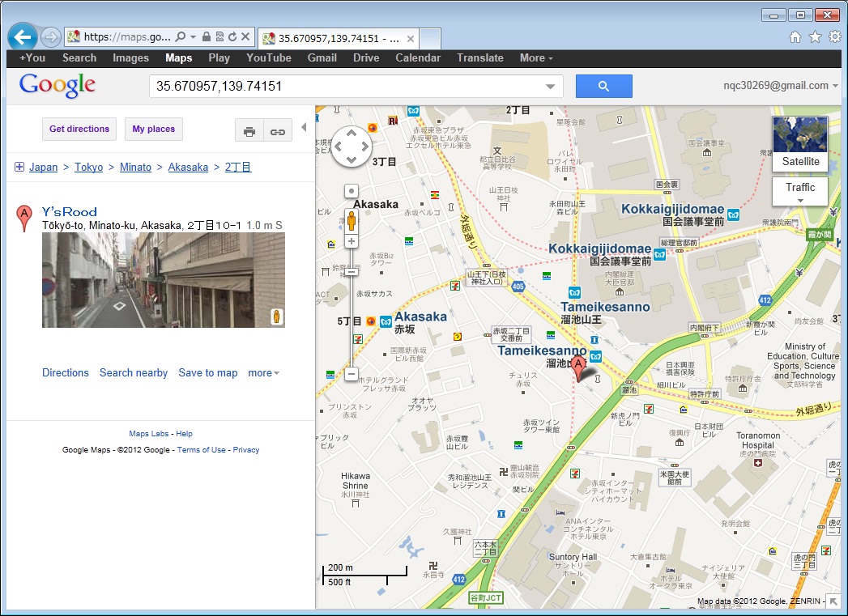This screenshot has height=616, width=848.
Task: Open Calendar in the Google bar
Action: pos(418,57)
